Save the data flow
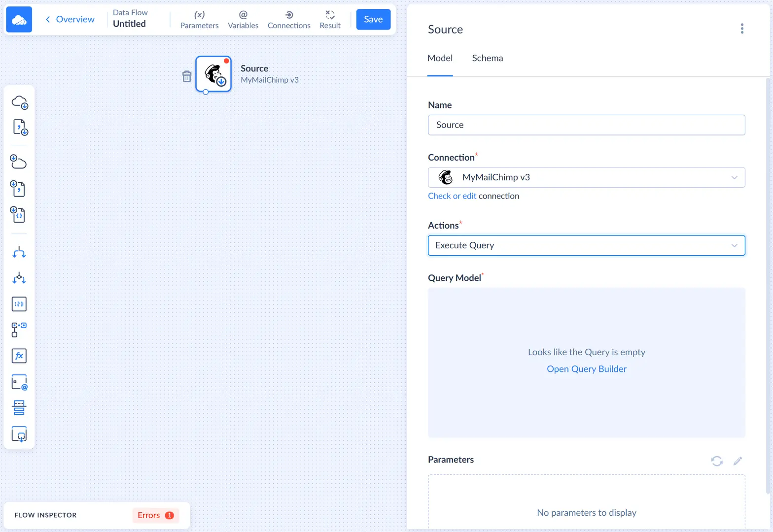Screen dimensions: 773x532 point(373,19)
